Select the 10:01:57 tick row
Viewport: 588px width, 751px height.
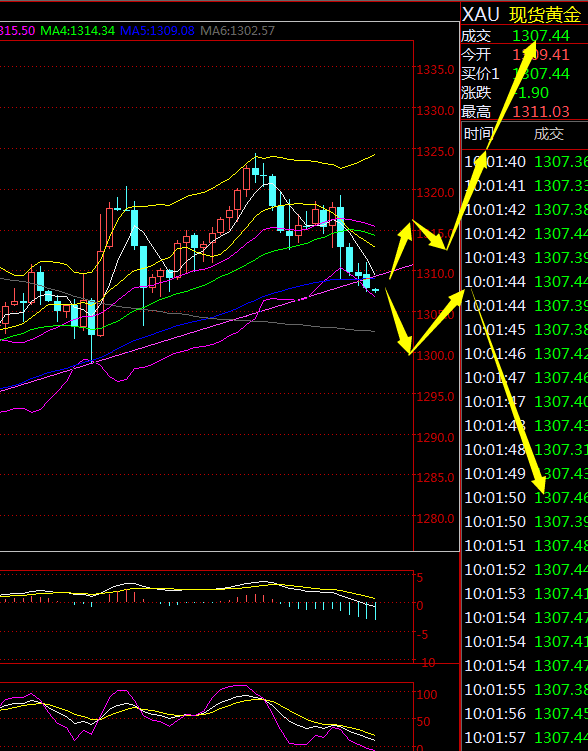(525, 738)
